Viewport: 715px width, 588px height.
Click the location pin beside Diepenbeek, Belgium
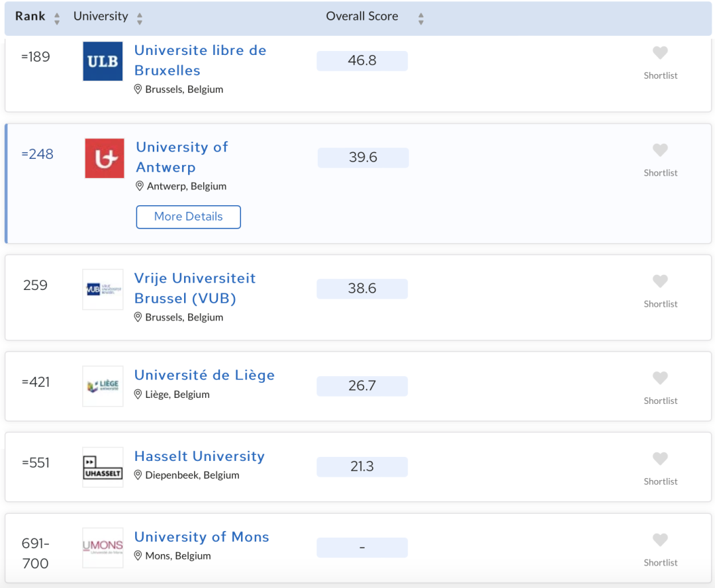tap(137, 475)
